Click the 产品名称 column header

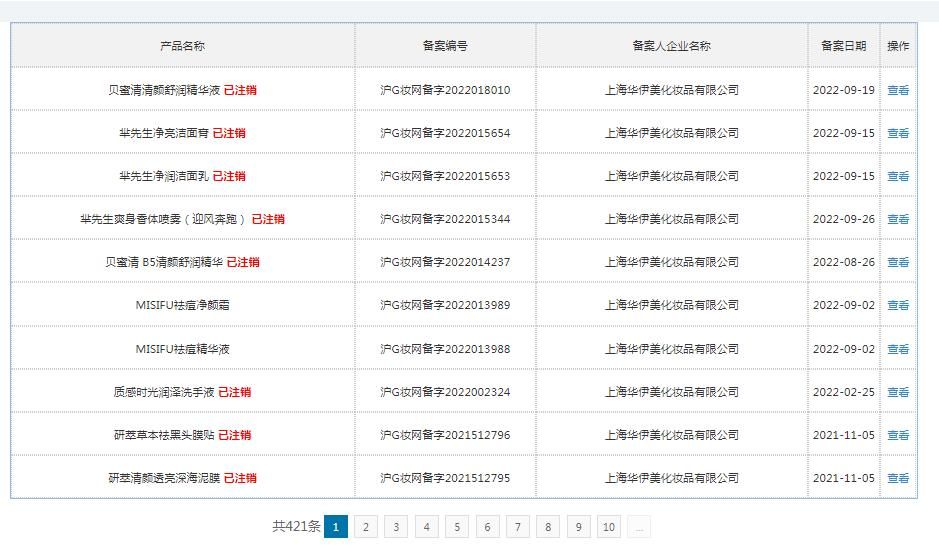(183, 46)
